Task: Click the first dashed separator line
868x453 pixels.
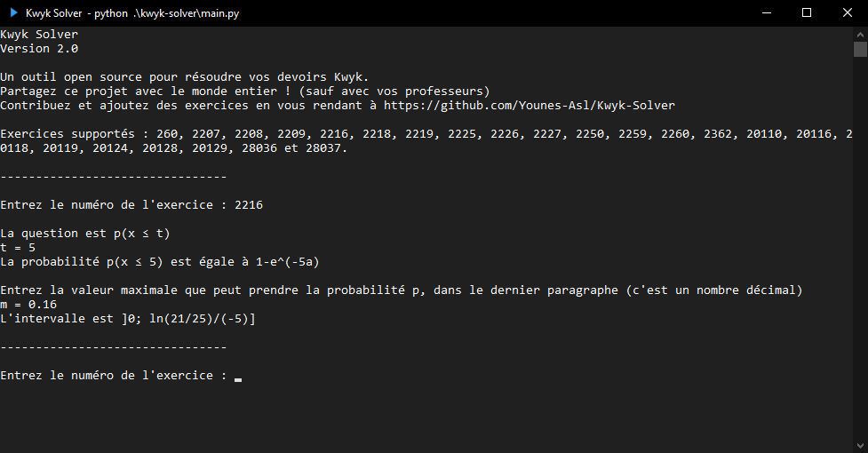Action: coord(114,177)
